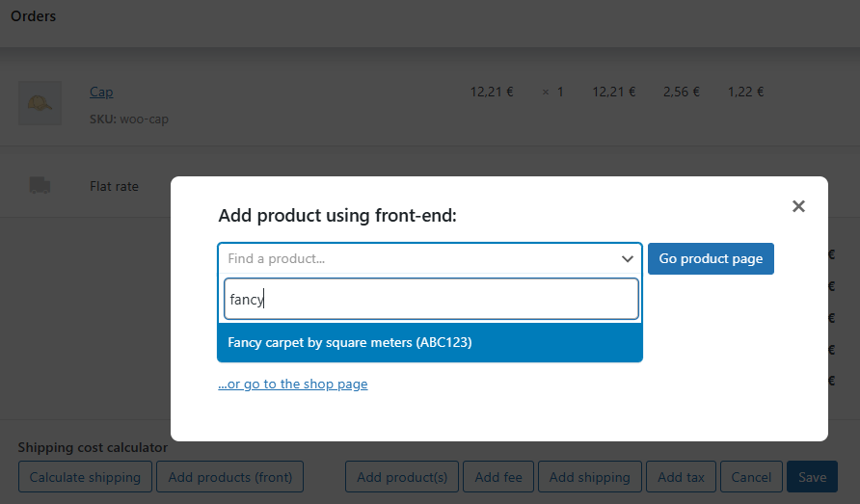This screenshot has width=860, height=504.
Task: Click the Cancel button
Action: [x=751, y=477]
